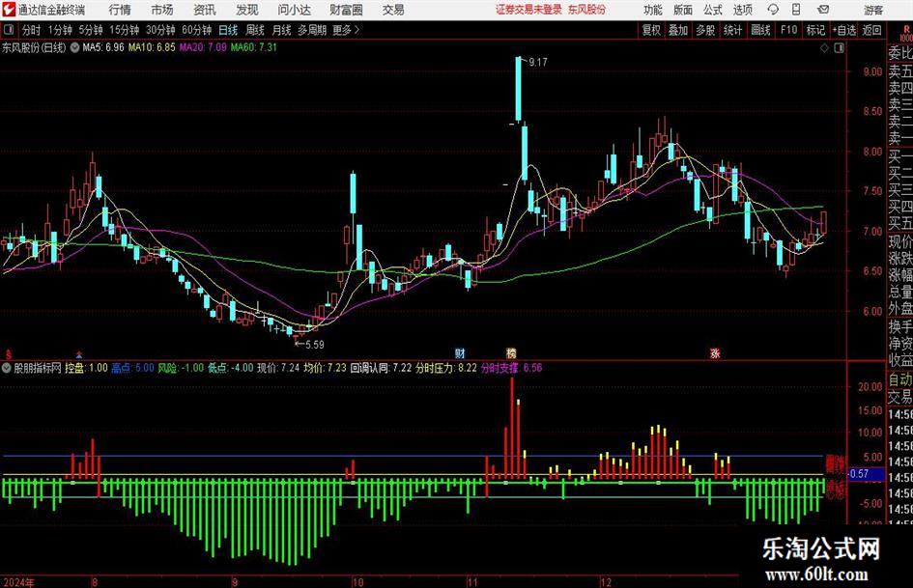
Task: Switch to the 周线 weekly chart tab
Action: (x=255, y=30)
